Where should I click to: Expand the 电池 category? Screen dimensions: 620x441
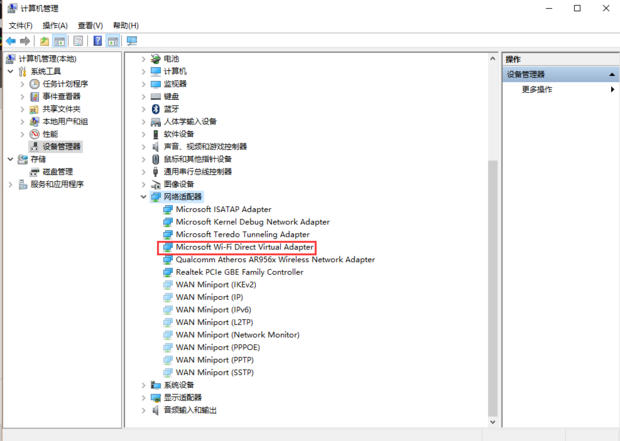[x=144, y=59]
